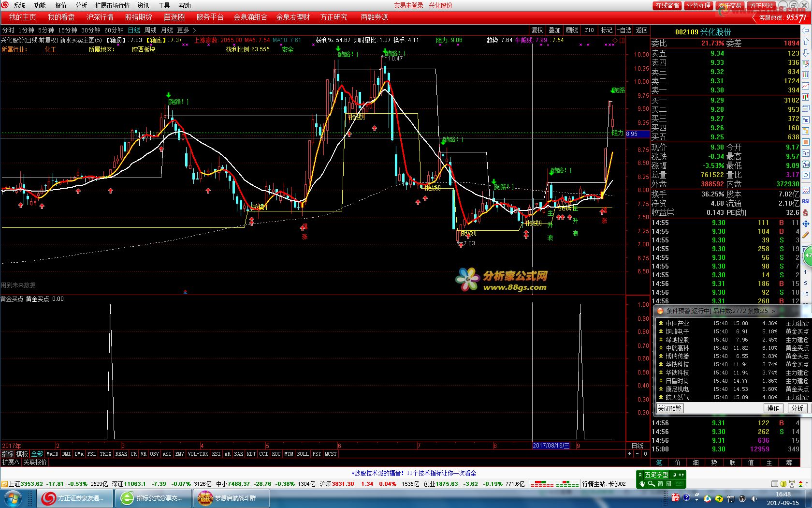Image resolution: width=812 pixels, height=508 pixels.
Task: Click the volume speaker tray icon
Action: [x=753, y=498]
